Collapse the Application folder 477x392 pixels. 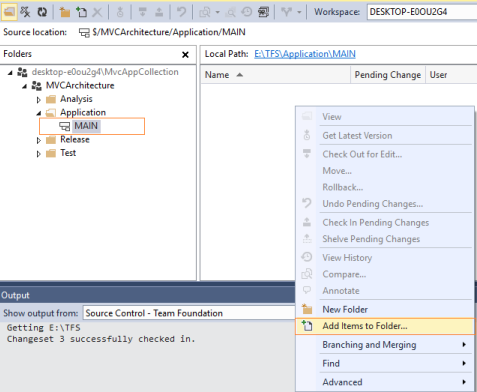(x=39, y=113)
